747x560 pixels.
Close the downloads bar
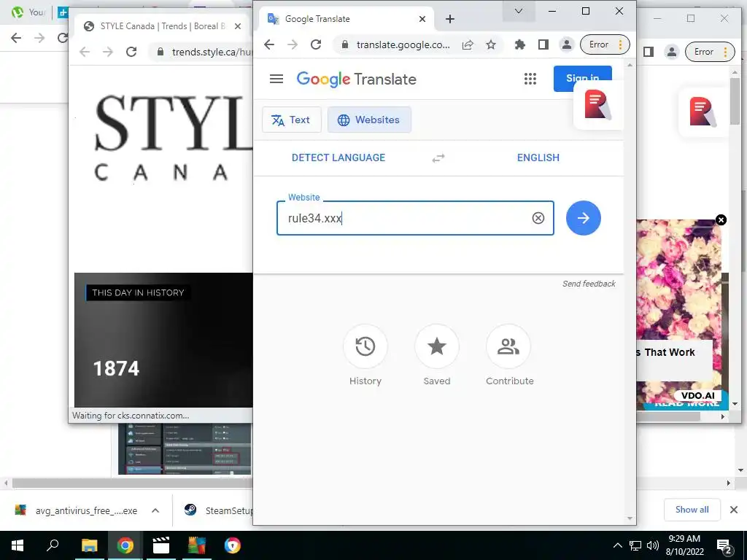[x=734, y=510]
